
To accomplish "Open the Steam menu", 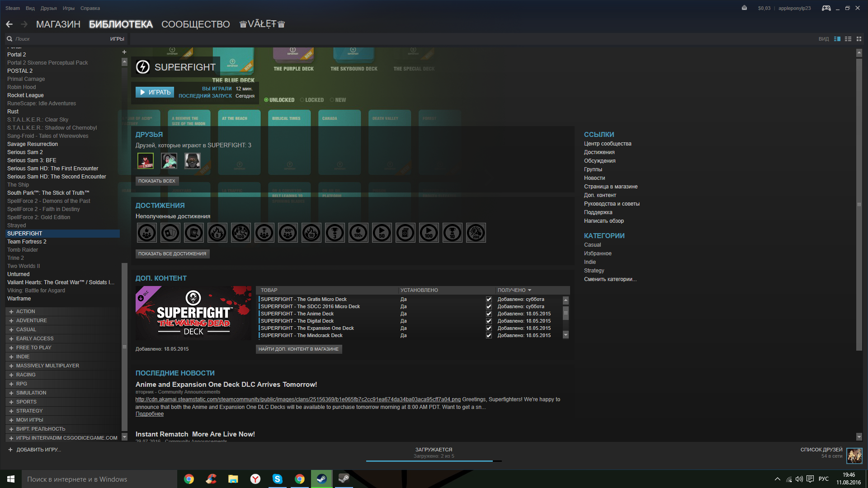I will point(13,8).
